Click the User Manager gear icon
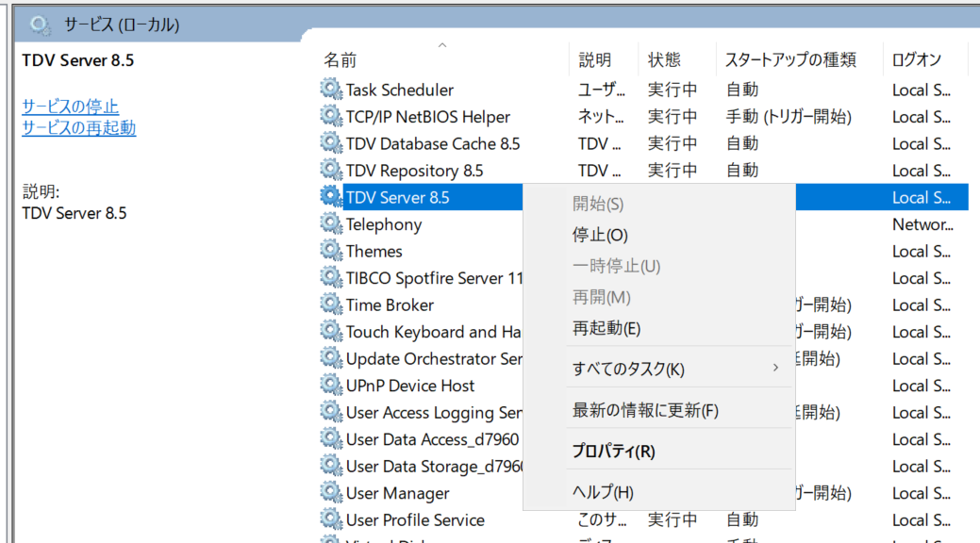Image resolution: width=980 pixels, height=543 pixels. pos(331,492)
